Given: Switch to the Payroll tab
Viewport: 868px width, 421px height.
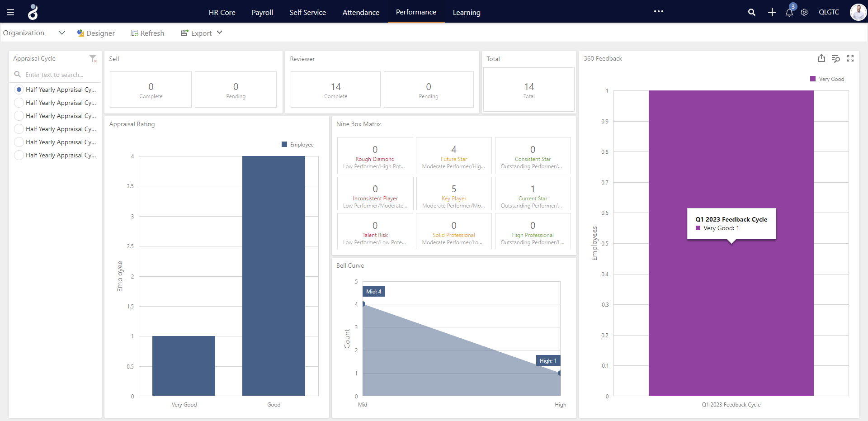Looking at the screenshot, I should tap(262, 12).
